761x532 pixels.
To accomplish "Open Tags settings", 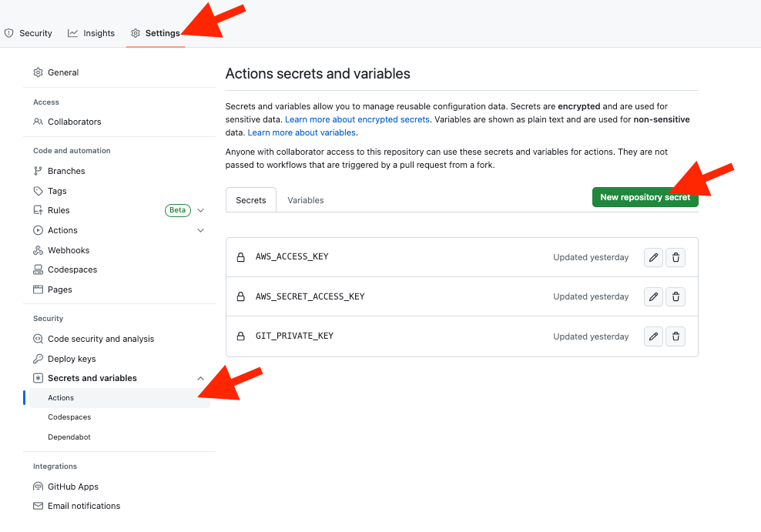I will coord(59,190).
